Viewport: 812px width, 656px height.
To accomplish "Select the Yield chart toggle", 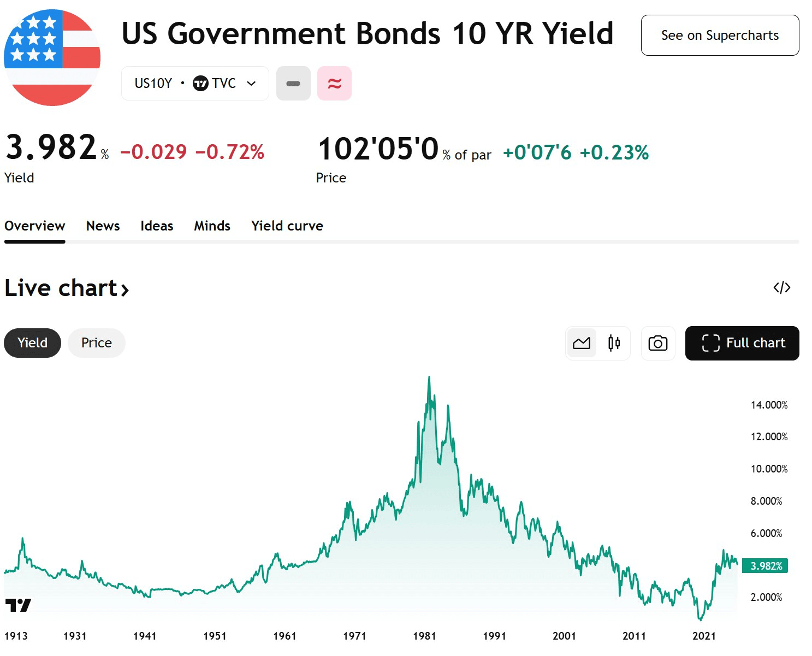I will coord(33,343).
